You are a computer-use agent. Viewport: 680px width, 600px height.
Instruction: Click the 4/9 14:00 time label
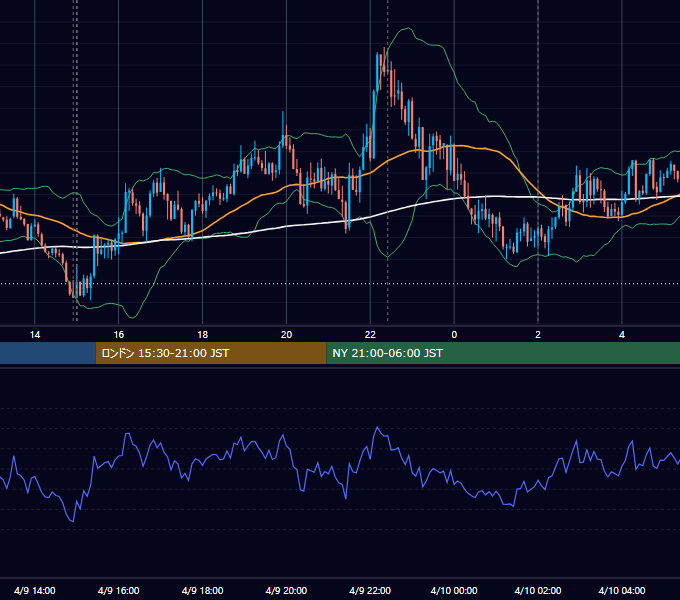coord(35,590)
